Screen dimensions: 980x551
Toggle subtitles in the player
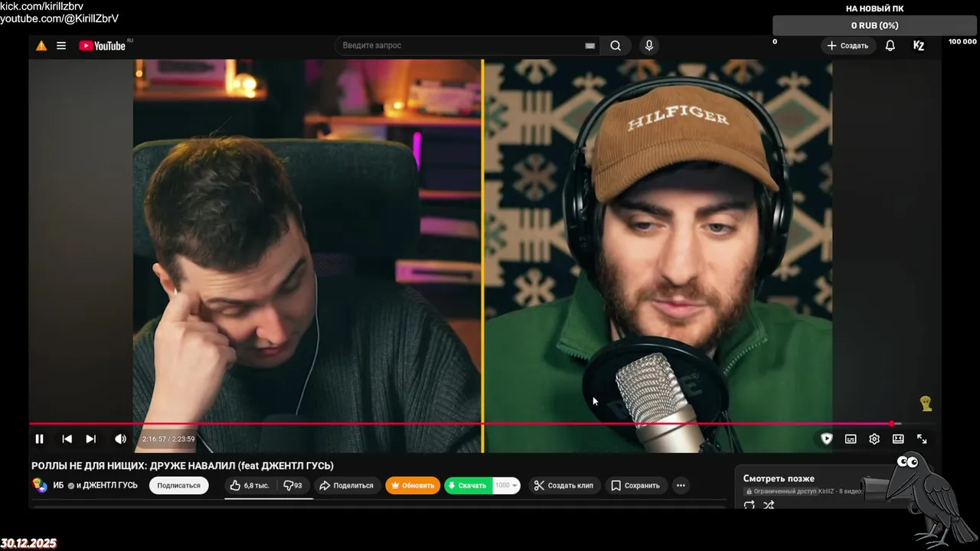[x=851, y=439]
